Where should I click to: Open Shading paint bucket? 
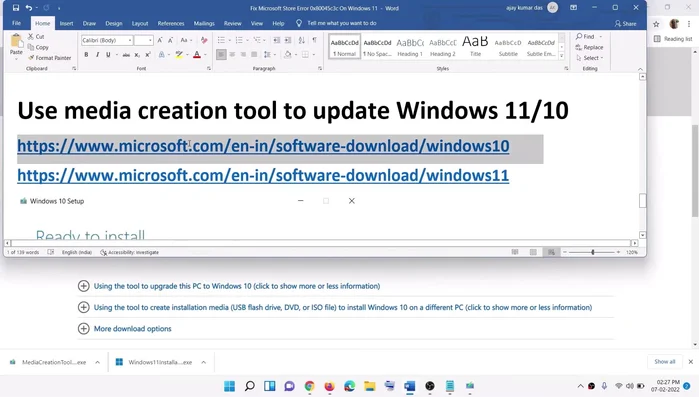288,55
